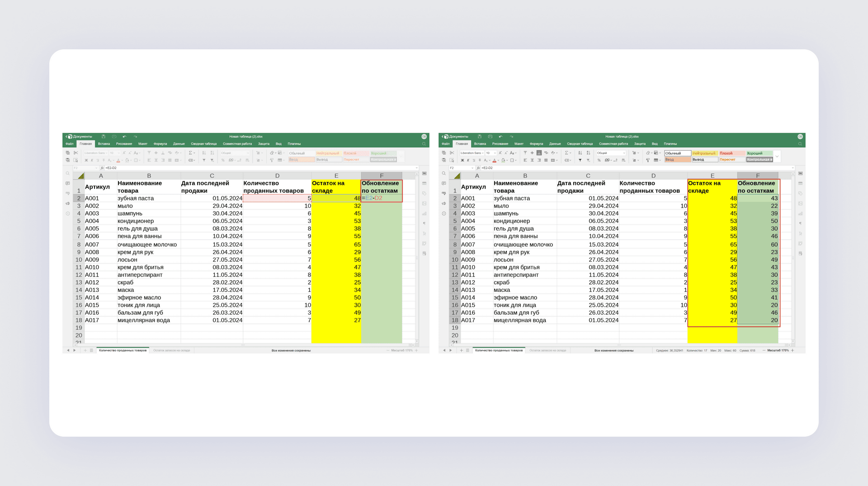
Task: Expand cell styles gallery in right window
Action: [x=777, y=156]
